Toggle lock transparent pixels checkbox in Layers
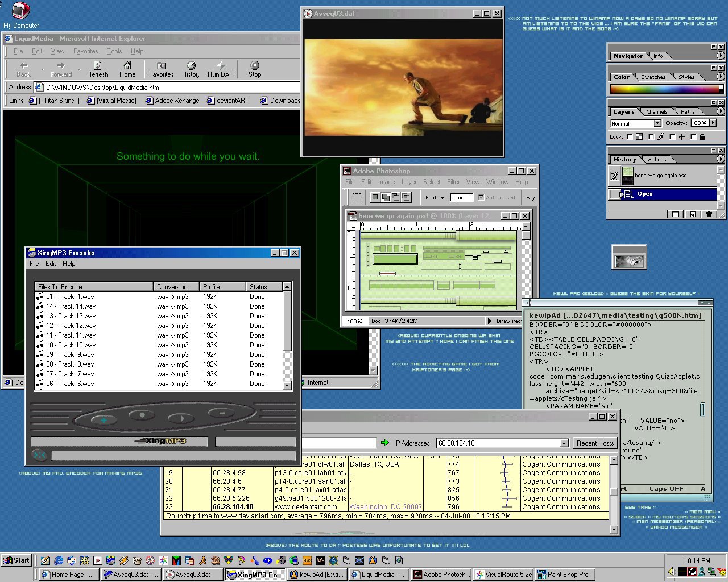728x582 pixels. (x=630, y=136)
